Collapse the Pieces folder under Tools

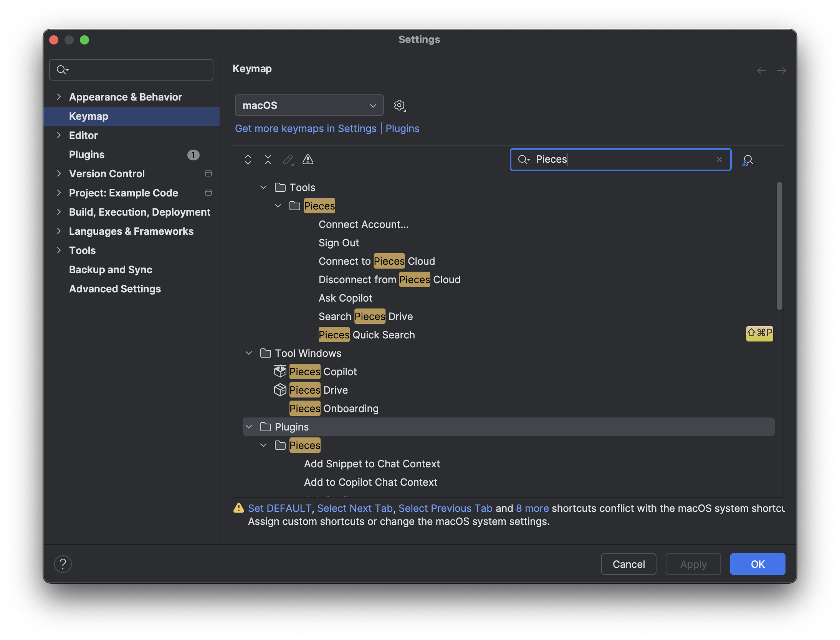tap(278, 206)
